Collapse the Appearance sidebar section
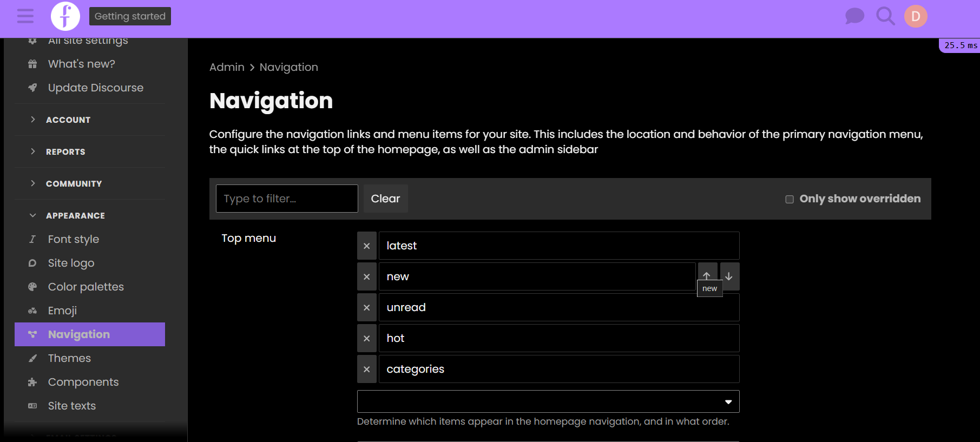The height and width of the screenshot is (442, 980). click(75, 215)
